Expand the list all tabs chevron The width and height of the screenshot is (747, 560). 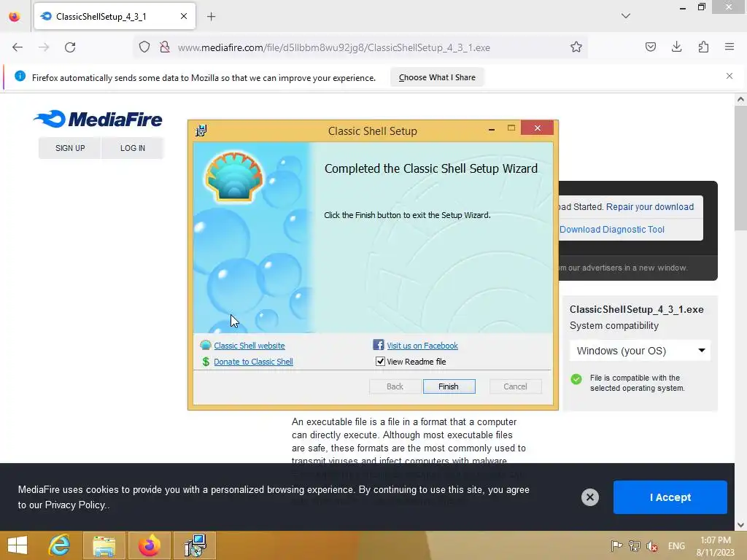(625, 16)
